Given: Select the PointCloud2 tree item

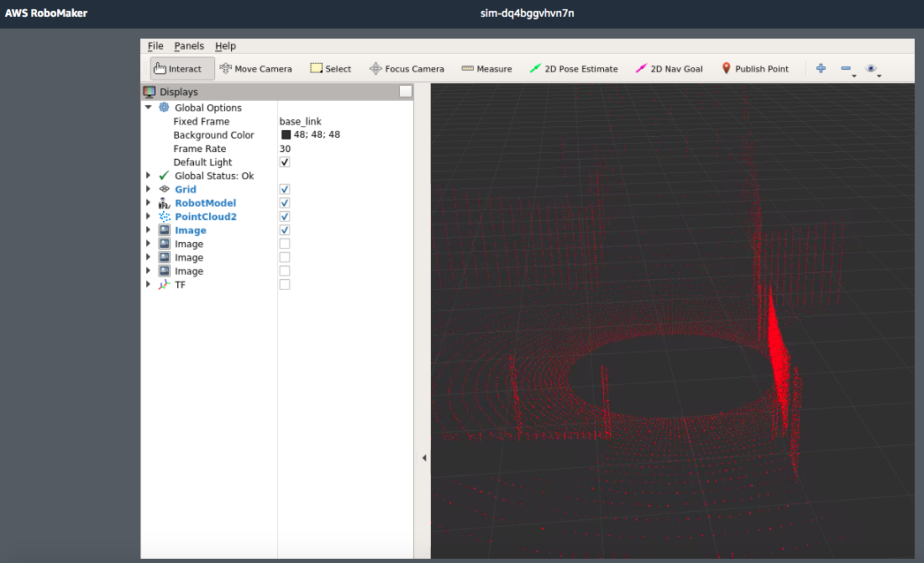Looking at the screenshot, I should pyautogui.click(x=206, y=216).
